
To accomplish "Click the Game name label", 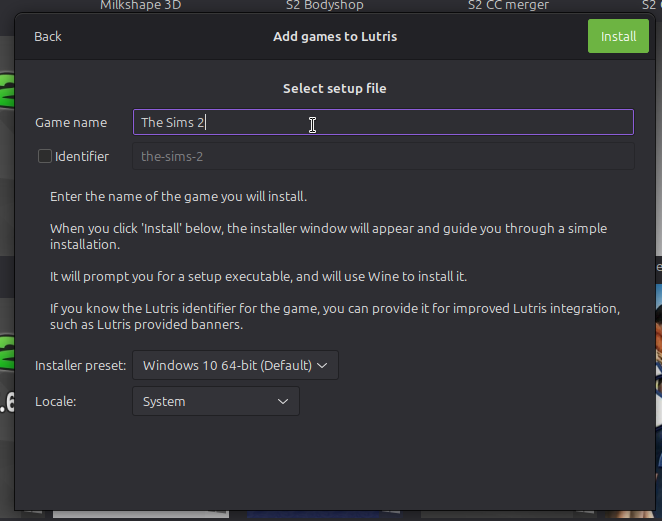I will (71, 122).
